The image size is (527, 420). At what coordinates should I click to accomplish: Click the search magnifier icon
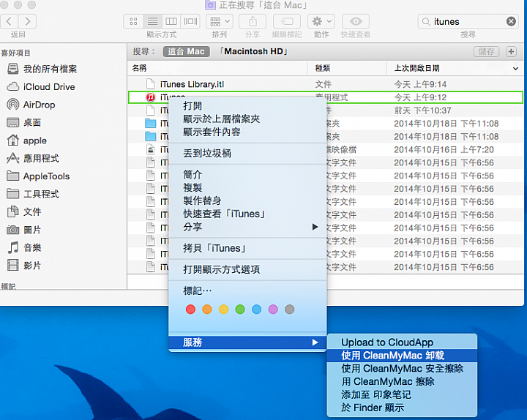click(426, 22)
